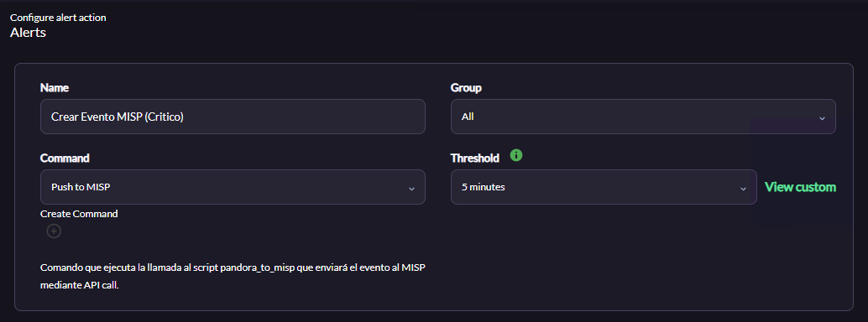Click the Group field label
The height and width of the screenshot is (322, 868).
pyautogui.click(x=466, y=87)
